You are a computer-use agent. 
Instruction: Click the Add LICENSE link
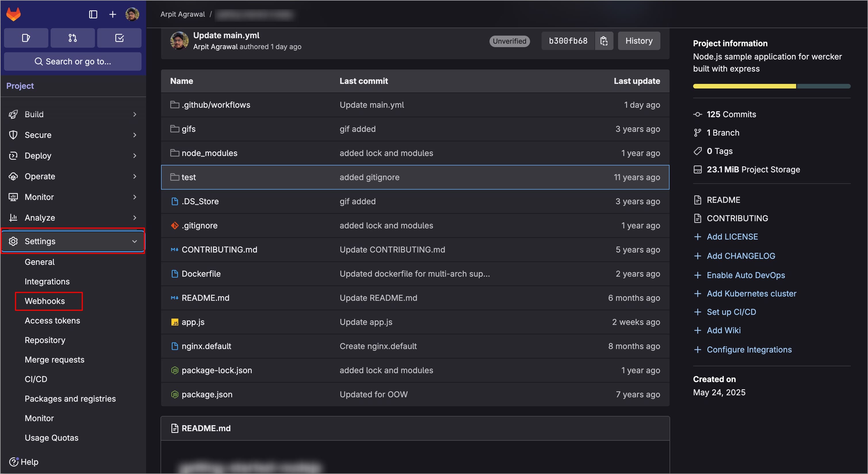click(732, 237)
